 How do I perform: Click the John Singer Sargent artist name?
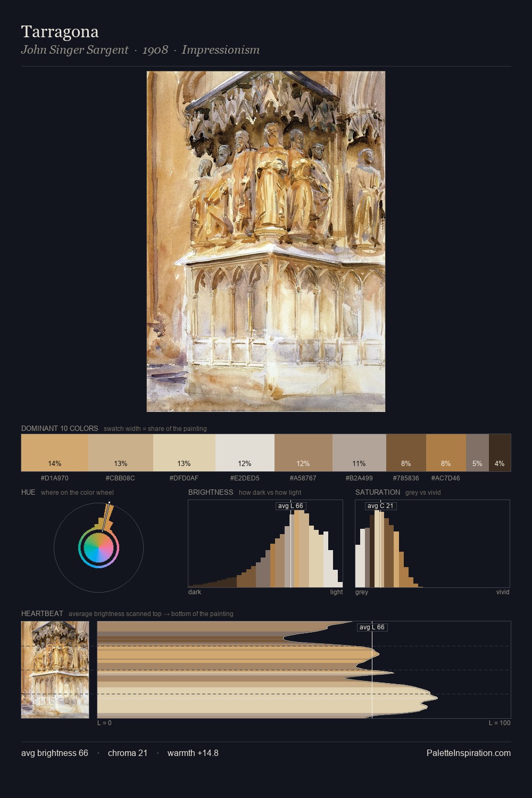point(74,50)
